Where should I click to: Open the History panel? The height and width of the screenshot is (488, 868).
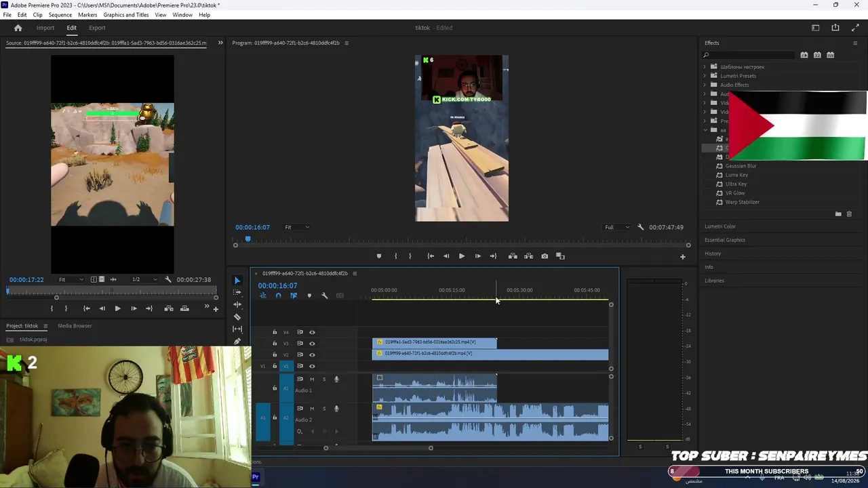pyautogui.click(x=713, y=253)
